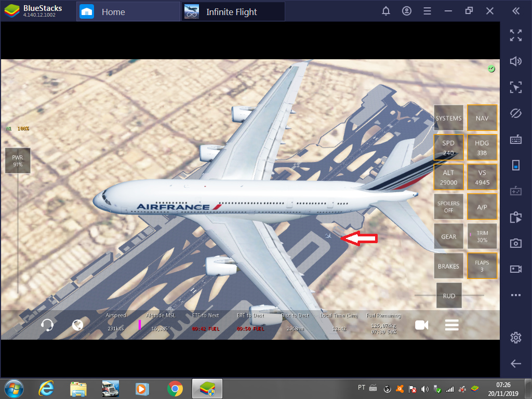Switch to the Home tab
The image size is (532, 399).
tap(128, 12)
